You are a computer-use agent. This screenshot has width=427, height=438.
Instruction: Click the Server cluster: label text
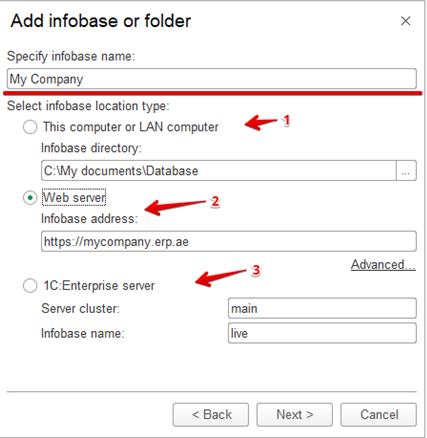pos(80,309)
